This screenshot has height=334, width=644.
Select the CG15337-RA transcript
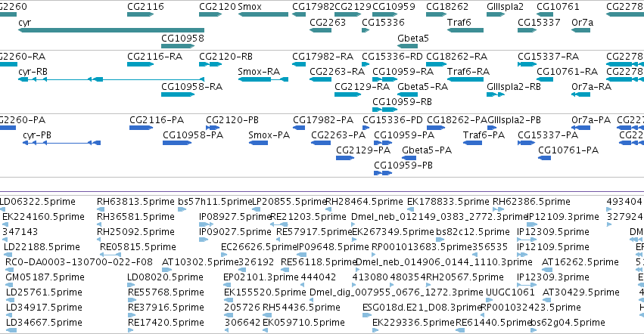click(527, 64)
